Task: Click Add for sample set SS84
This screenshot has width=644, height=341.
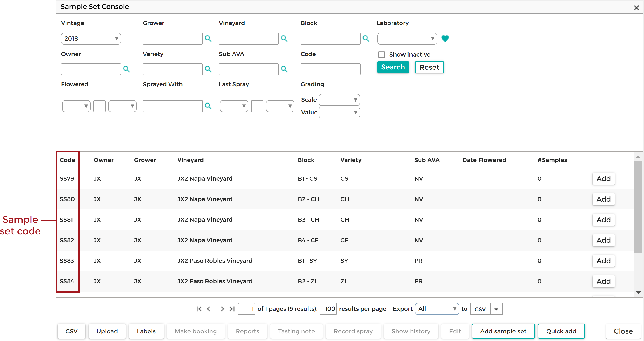Action: tap(603, 281)
